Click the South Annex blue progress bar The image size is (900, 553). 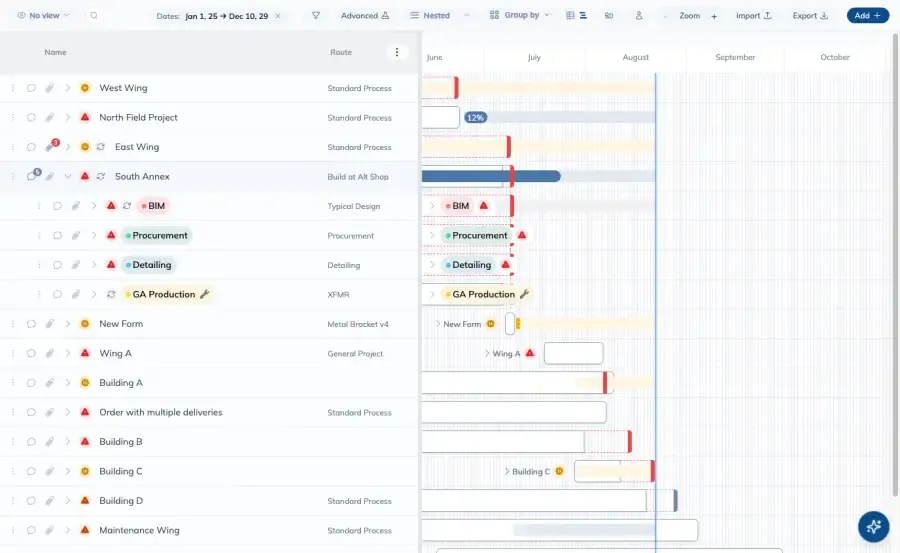point(491,176)
